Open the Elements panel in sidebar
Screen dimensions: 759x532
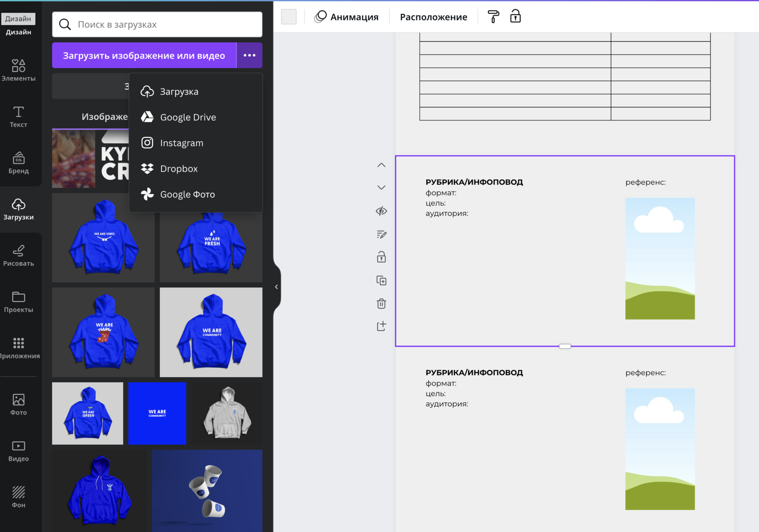(x=19, y=70)
